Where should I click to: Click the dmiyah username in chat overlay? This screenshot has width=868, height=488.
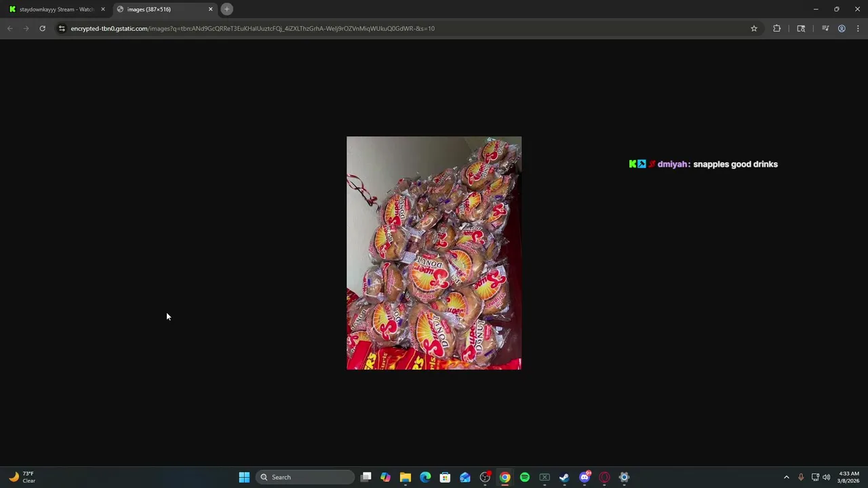coord(672,164)
